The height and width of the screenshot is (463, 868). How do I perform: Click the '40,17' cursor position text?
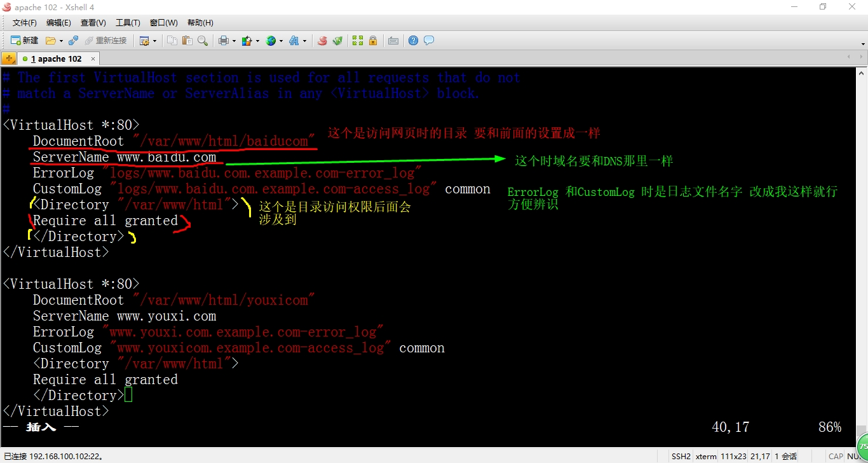pos(731,427)
